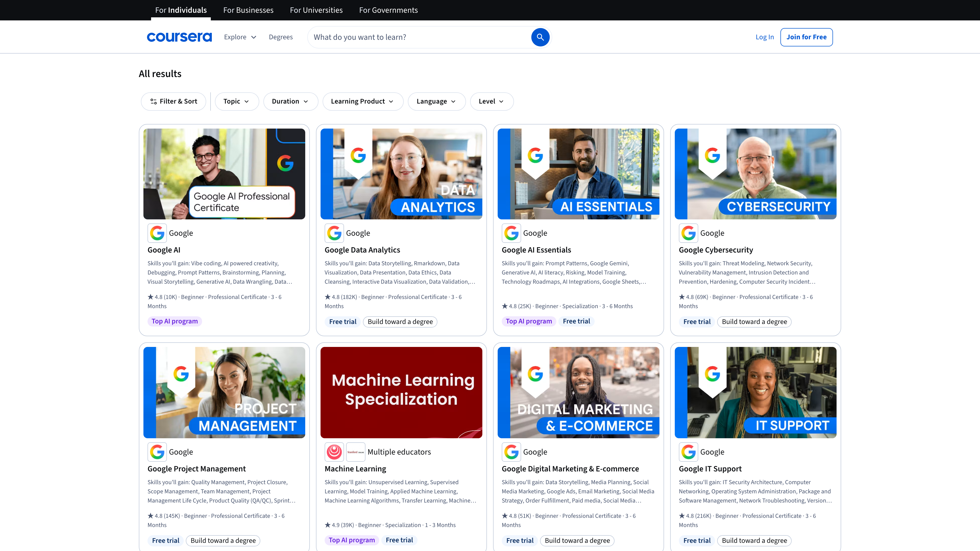Open Google AI Professional Certificate thumbnail
Image resolution: width=980 pixels, height=551 pixels.
pyautogui.click(x=224, y=174)
